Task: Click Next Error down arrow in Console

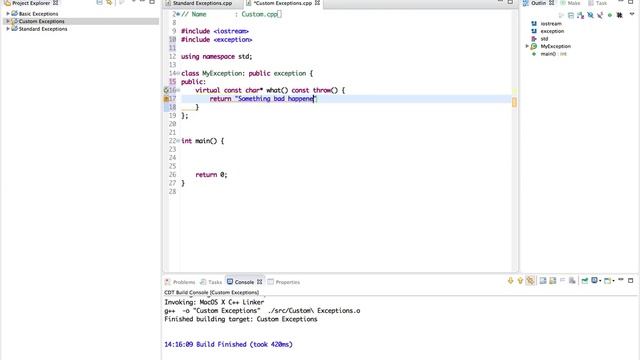Action: point(510,280)
